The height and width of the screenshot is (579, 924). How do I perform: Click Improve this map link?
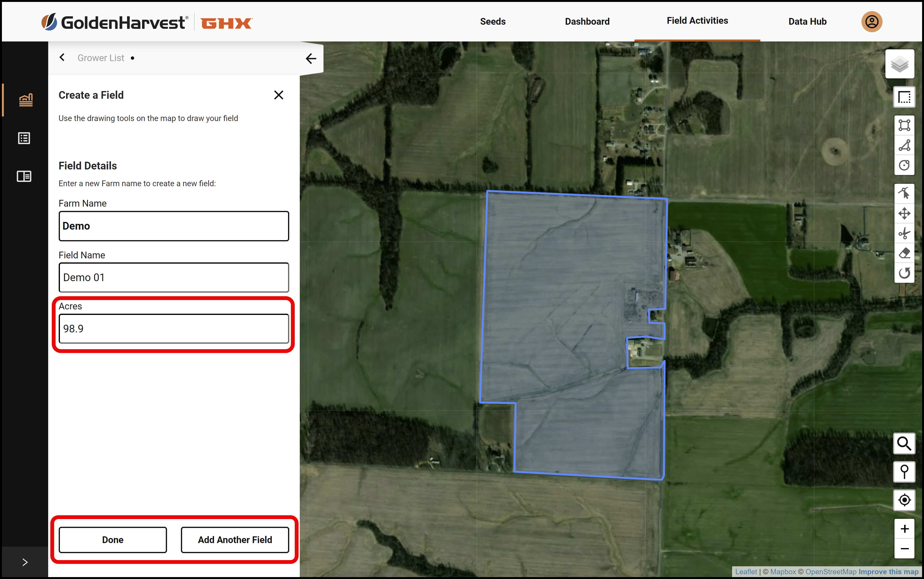(x=888, y=571)
